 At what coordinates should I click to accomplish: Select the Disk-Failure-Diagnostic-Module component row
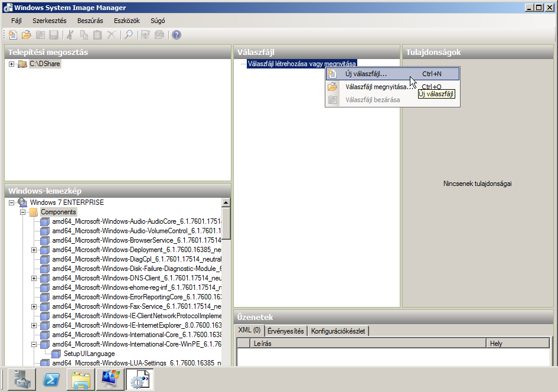(136, 269)
